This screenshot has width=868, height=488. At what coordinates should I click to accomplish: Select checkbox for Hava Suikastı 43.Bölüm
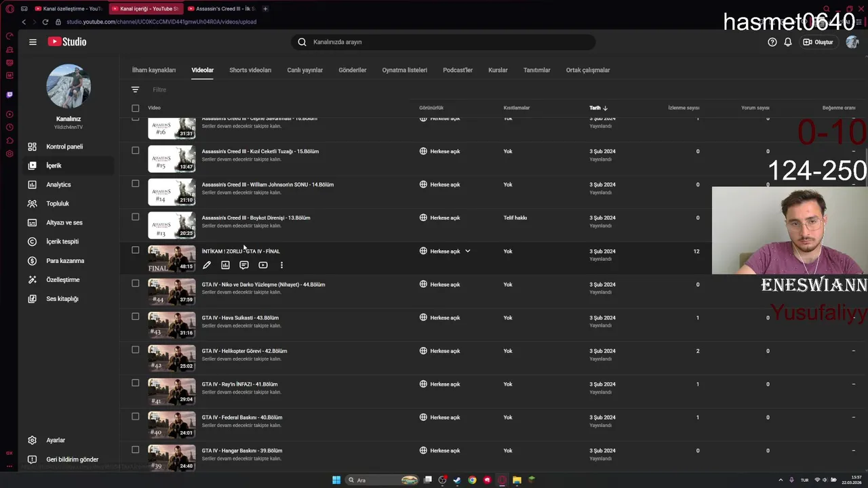(136, 317)
